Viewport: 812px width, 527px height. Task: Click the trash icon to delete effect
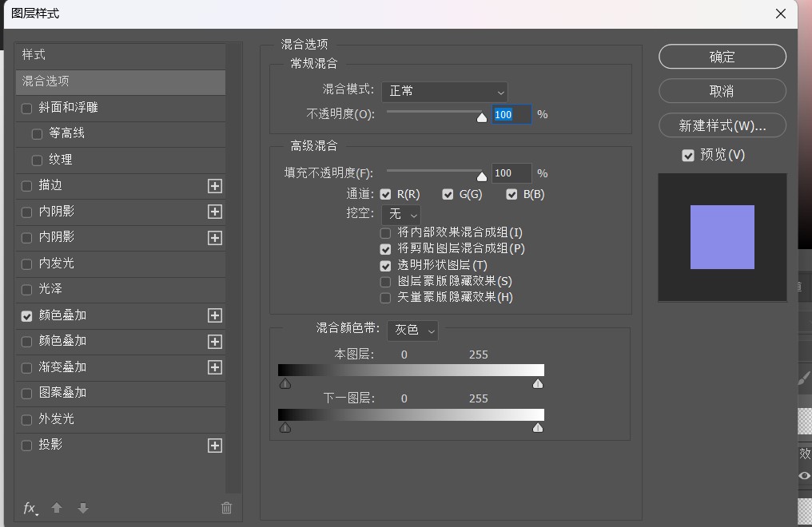(226, 509)
